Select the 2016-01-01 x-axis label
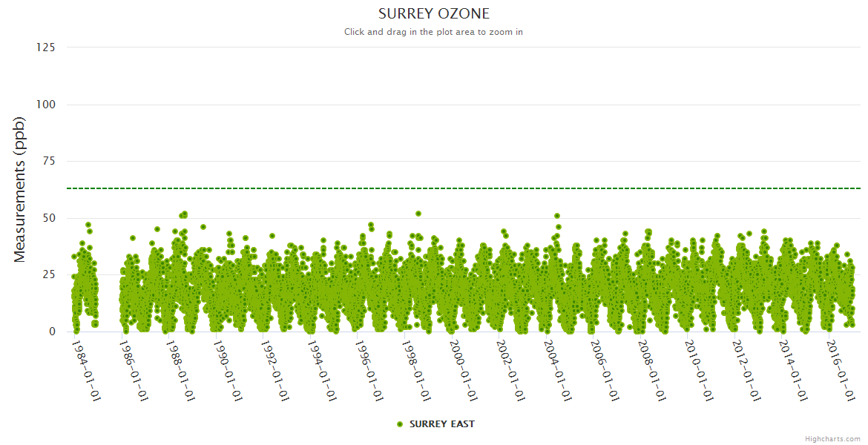This screenshot has width=868, height=445. point(840,370)
